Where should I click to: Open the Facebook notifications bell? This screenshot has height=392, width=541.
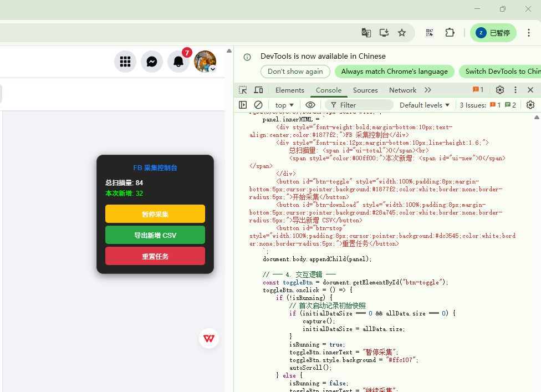click(x=178, y=62)
